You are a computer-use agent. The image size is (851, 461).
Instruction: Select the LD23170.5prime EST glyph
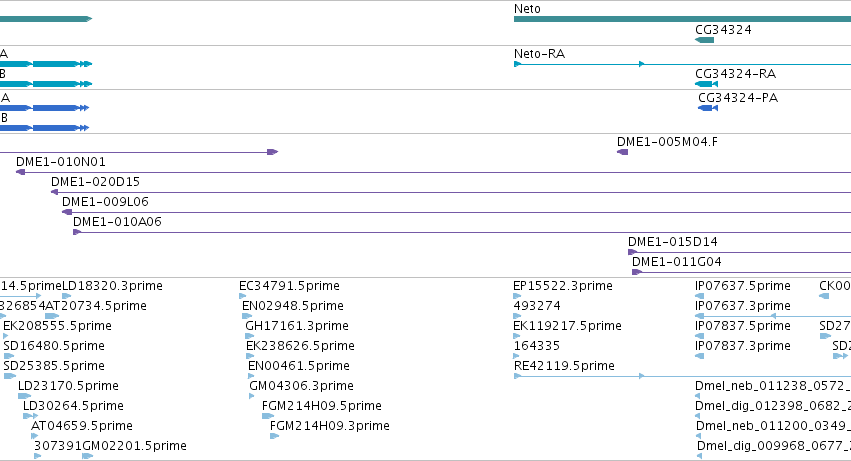tap(24, 396)
